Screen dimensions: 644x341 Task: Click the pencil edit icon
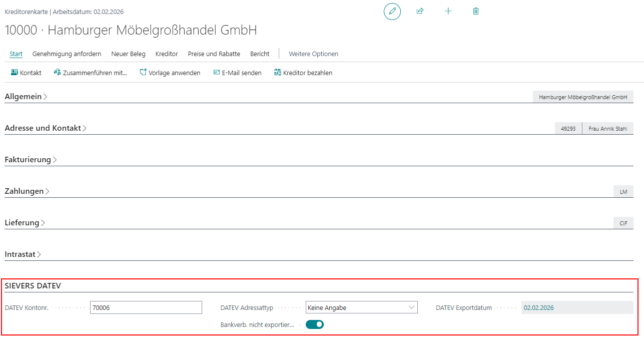click(392, 11)
